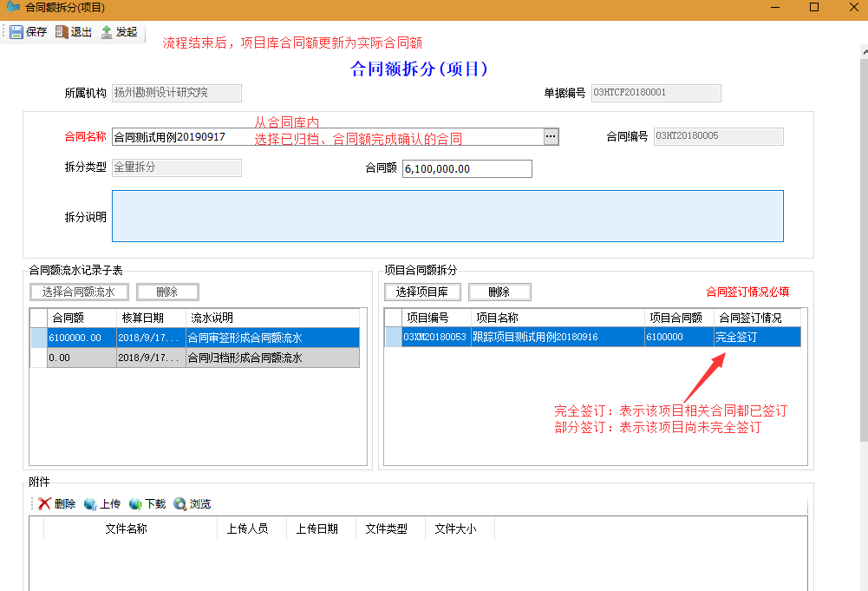
Task: Click the attachment Upload (上传) icon
Action: [90, 504]
